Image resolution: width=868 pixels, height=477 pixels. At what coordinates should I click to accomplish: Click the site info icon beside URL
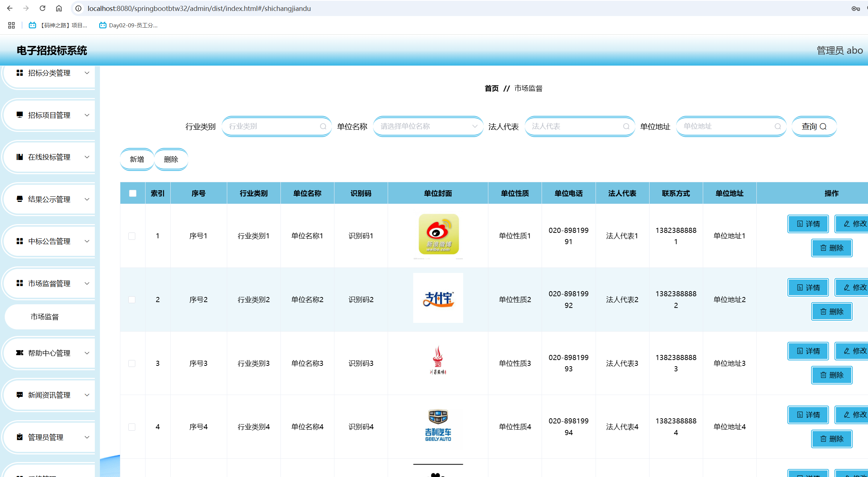tap(78, 8)
